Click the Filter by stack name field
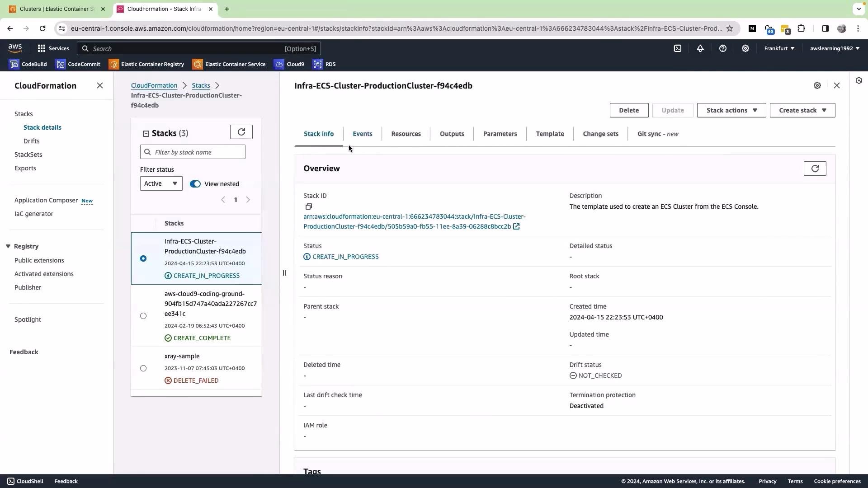Viewport: 868px width, 488px height. pyautogui.click(x=193, y=152)
